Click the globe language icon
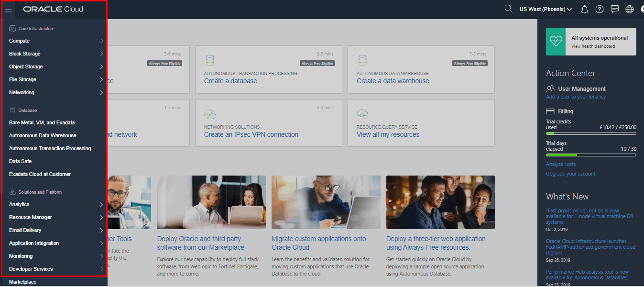This screenshot has width=644, height=287. (x=630, y=10)
